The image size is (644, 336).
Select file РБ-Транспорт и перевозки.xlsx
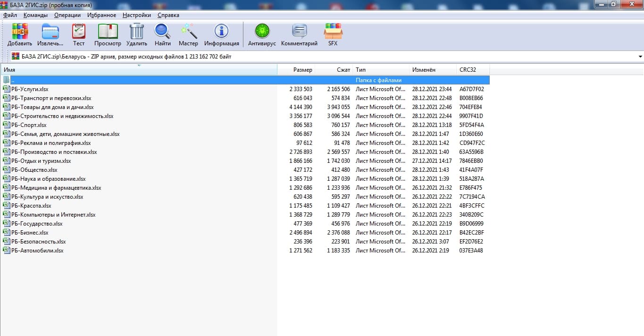[51, 98]
